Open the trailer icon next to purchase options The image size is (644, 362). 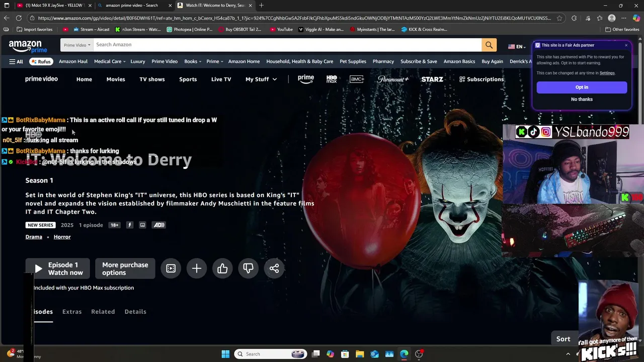171,268
